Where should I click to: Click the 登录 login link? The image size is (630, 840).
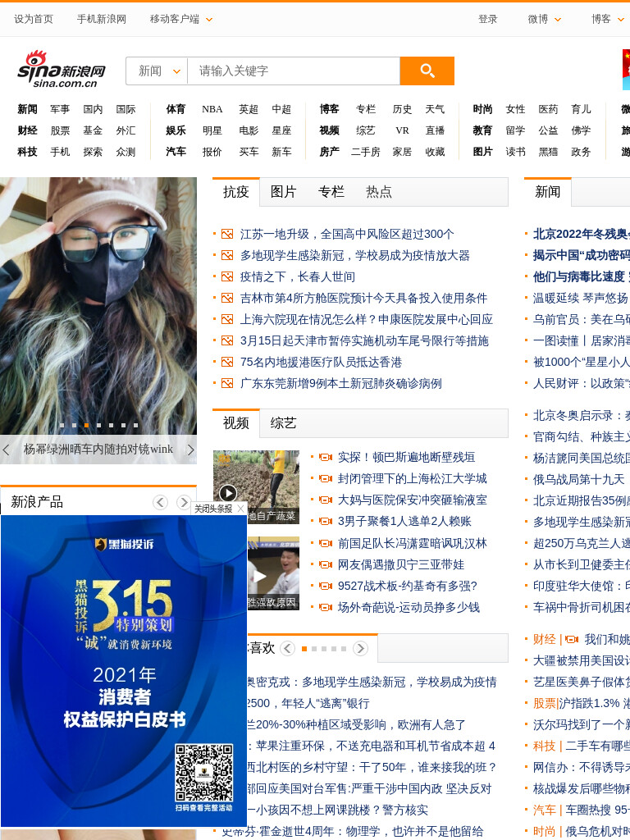point(487,20)
